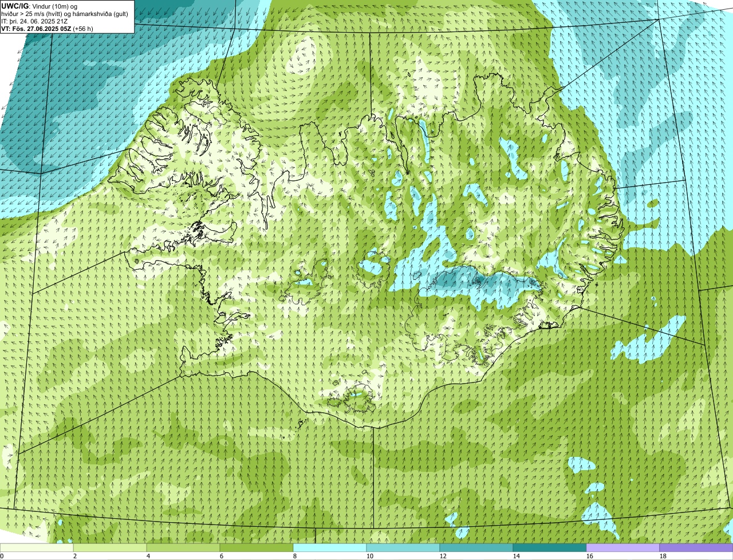Click the "VT: Fös. 27.06.2025 05Z" valid time
The image size is (733, 560).
click(x=36, y=29)
